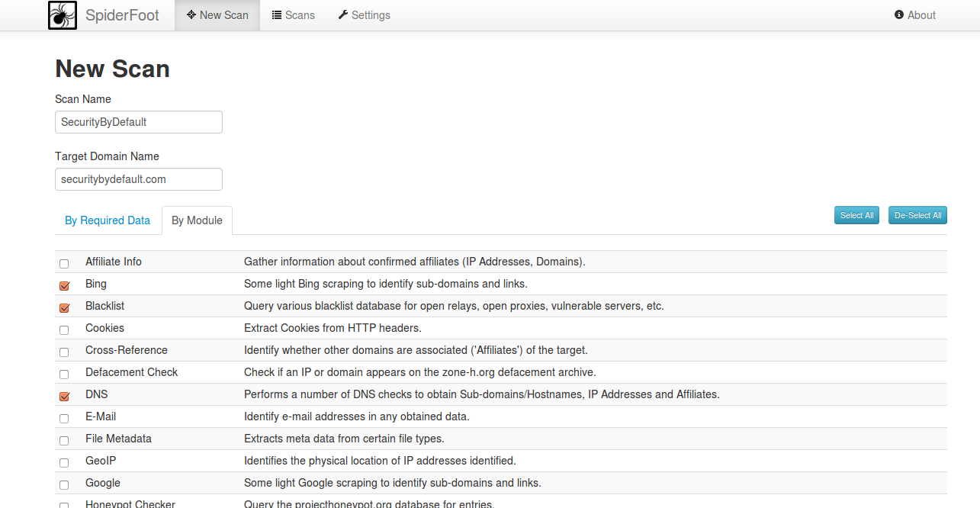Click the 'Bing' module name
The image size is (980, 508).
pos(96,284)
